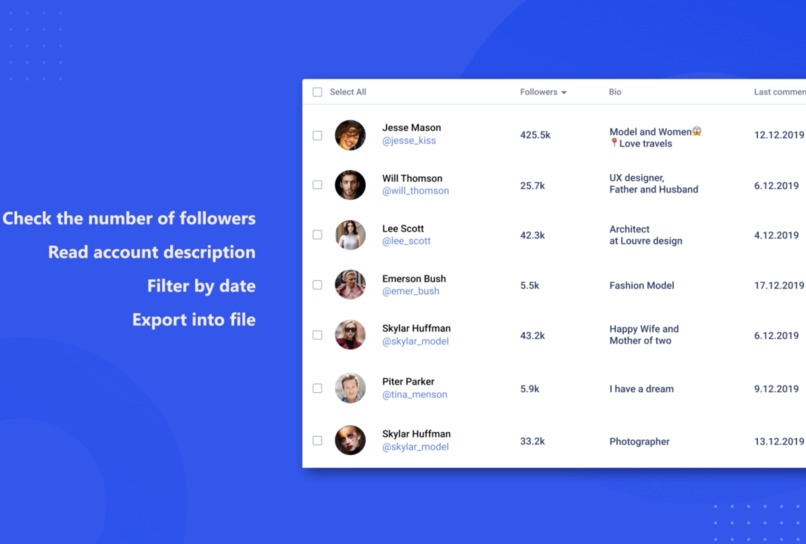Image resolution: width=806 pixels, height=544 pixels.
Task: Open Emerson Bush's avatar
Action: coord(350,284)
